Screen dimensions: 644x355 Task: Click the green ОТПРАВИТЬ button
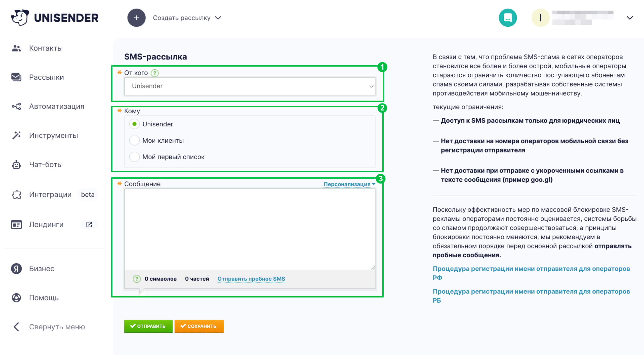coord(148,326)
